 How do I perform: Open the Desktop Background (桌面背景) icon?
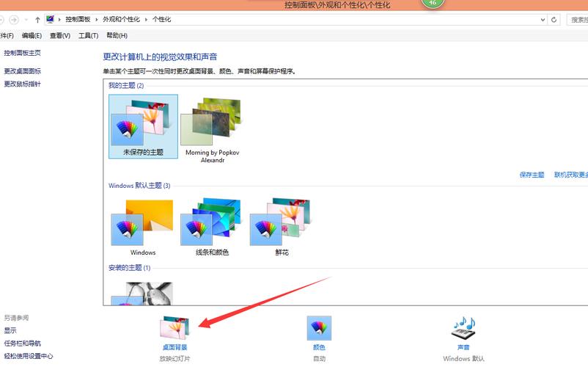tap(174, 328)
